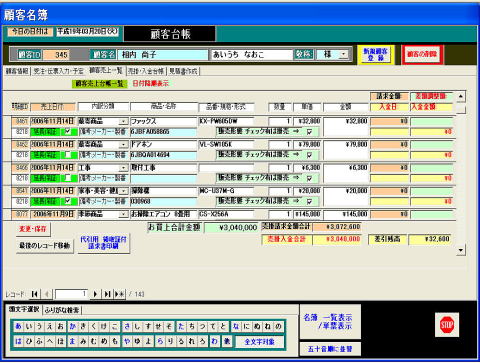
Task: Select the か kana initial button
Action: point(72,326)
